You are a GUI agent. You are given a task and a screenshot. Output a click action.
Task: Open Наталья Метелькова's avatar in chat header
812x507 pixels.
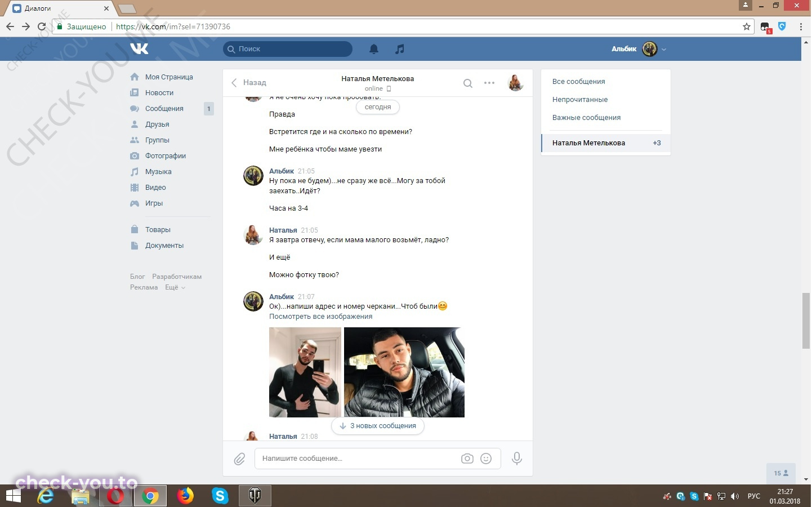click(515, 83)
